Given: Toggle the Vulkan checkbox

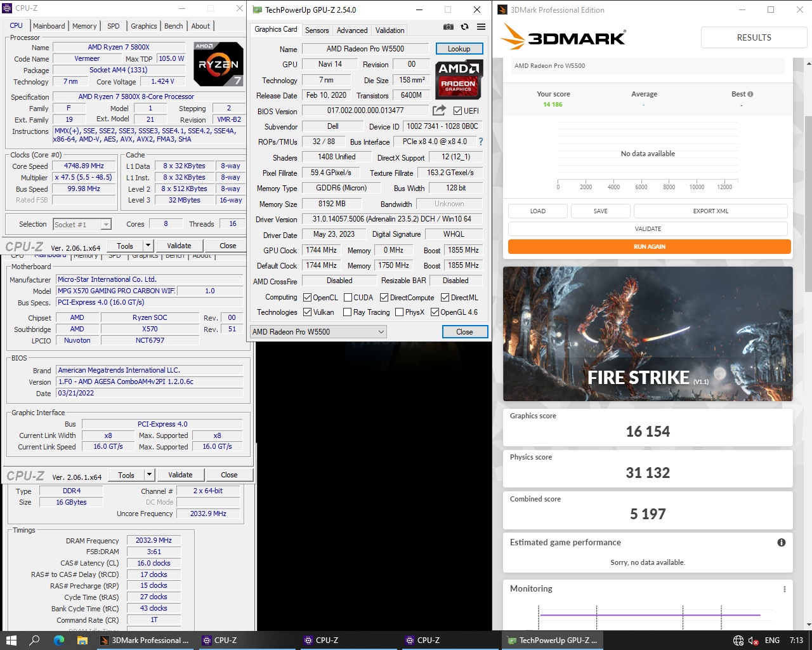Looking at the screenshot, I should (307, 312).
